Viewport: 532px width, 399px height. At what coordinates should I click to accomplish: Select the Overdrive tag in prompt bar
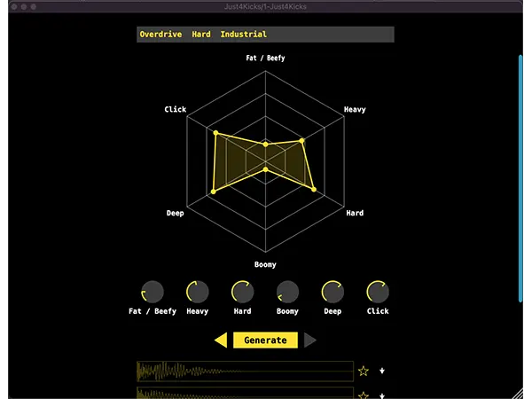pyautogui.click(x=160, y=35)
